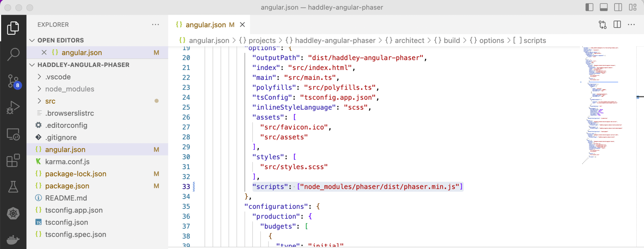Expand the .vscode folder
The image size is (644, 249).
pos(39,77)
